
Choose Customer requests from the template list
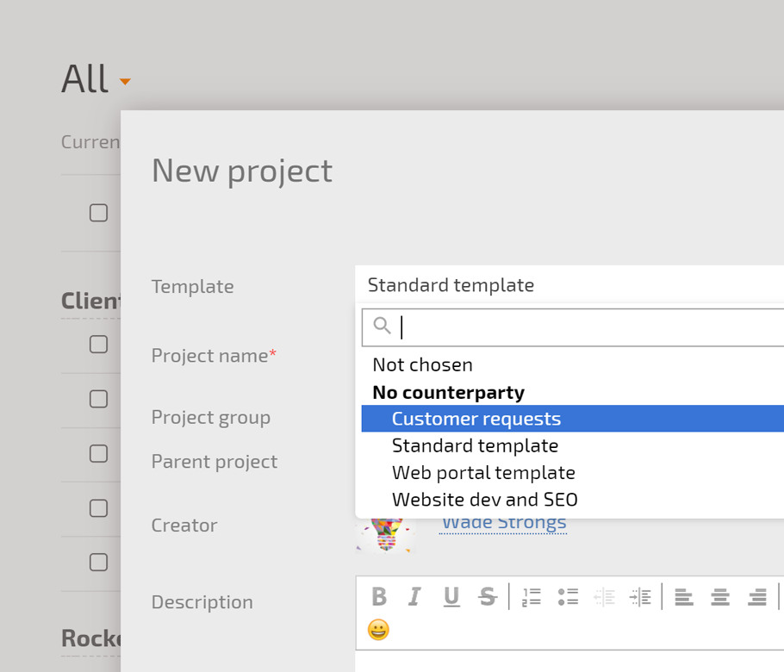coord(476,419)
